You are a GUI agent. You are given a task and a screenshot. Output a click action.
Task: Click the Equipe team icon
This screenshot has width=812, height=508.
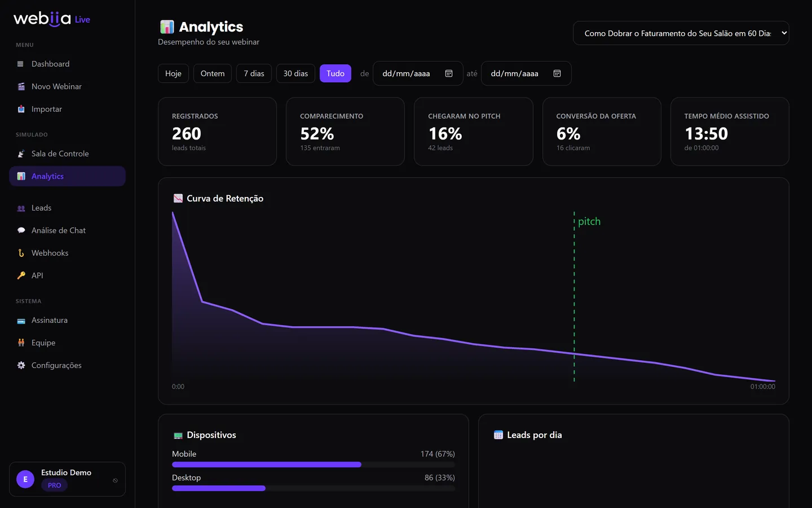point(21,343)
